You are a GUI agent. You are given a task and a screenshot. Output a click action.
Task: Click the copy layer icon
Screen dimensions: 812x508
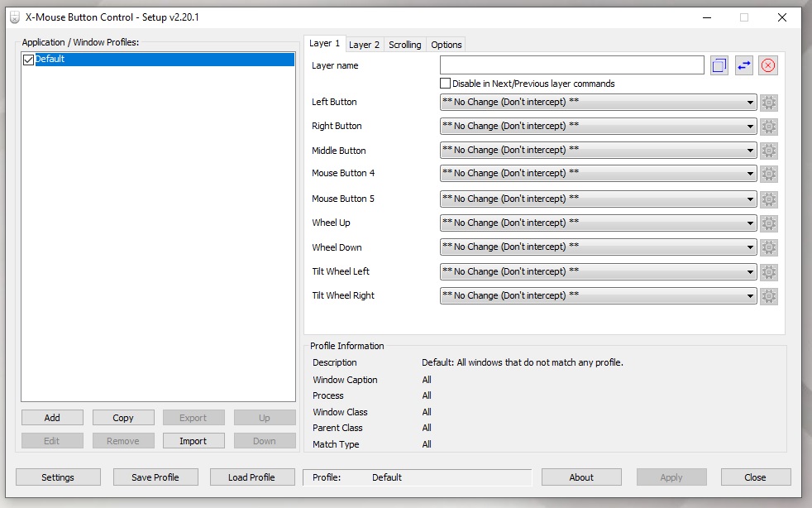pyautogui.click(x=719, y=65)
